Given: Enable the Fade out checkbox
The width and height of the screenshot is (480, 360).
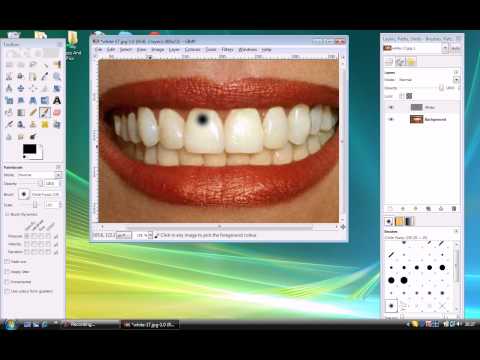Looking at the screenshot, I should 7,262.
